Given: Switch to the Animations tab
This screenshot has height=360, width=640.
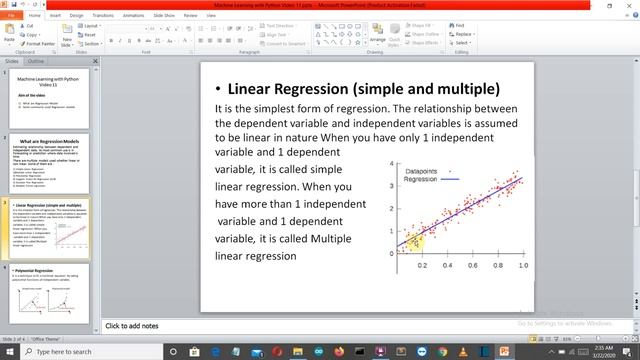Looking at the screenshot, I should coord(133,16).
